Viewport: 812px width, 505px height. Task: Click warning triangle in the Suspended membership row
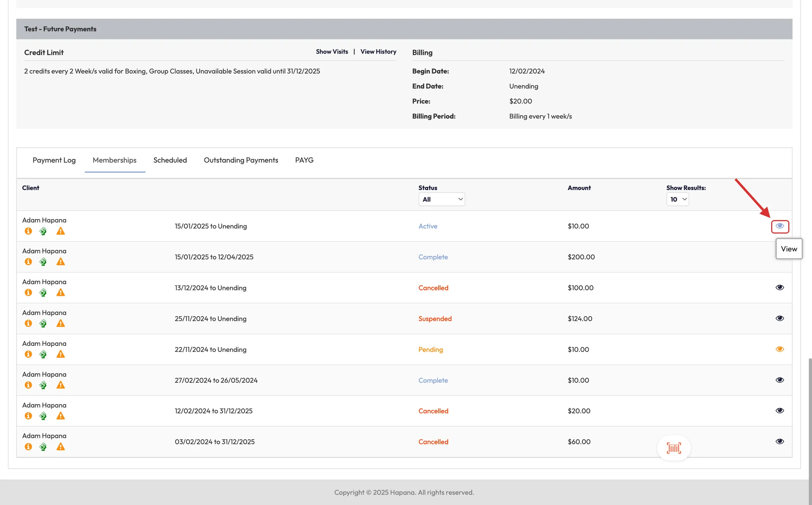coord(60,323)
